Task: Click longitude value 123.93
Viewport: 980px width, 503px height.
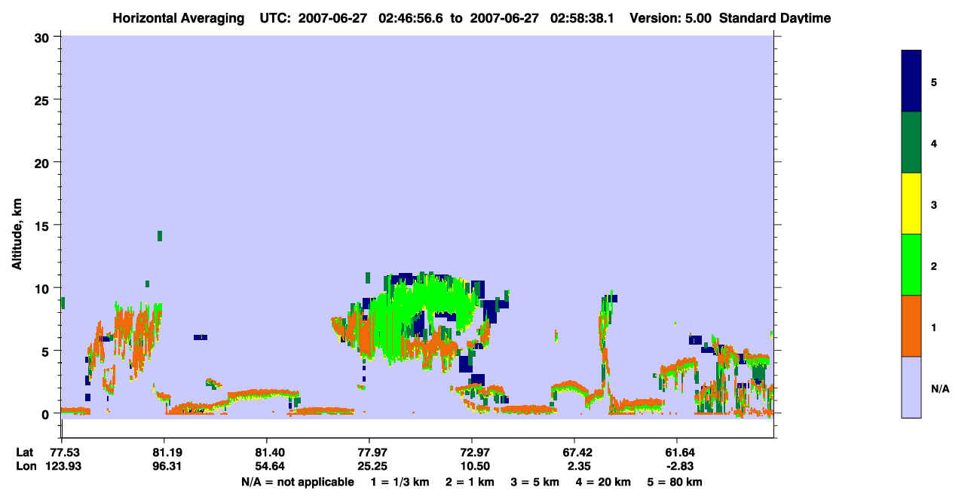Action: point(62,466)
